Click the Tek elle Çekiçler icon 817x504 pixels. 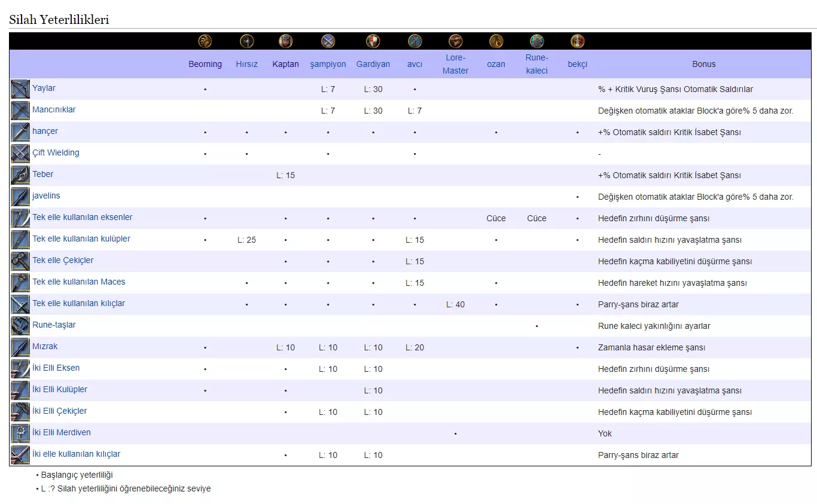[20, 261]
